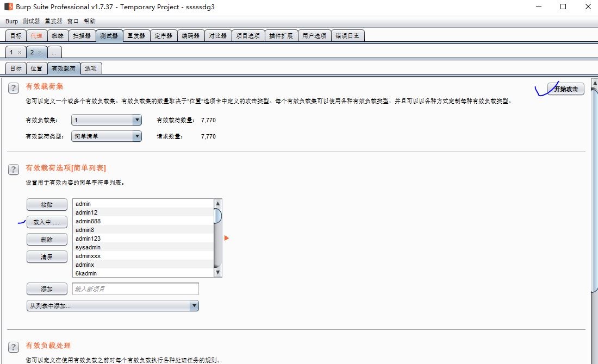Switch to the 蜘蛛 tab
The image size is (598, 364).
(x=58, y=35)
